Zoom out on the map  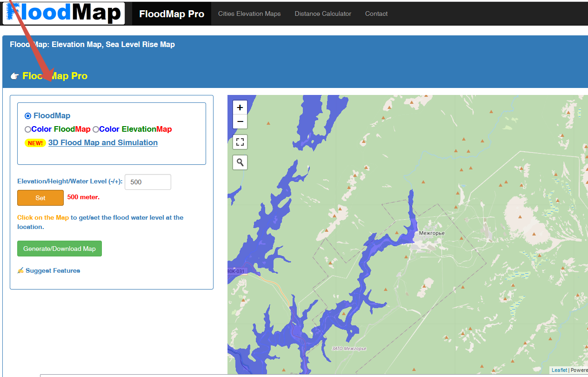pyautogui.click(x=240, y=121)
